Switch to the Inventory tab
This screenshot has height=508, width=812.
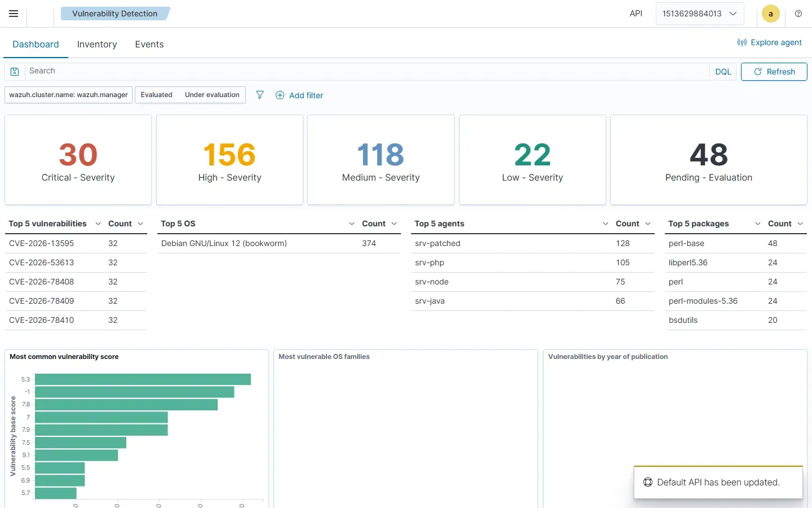click(x=97, y=44)
